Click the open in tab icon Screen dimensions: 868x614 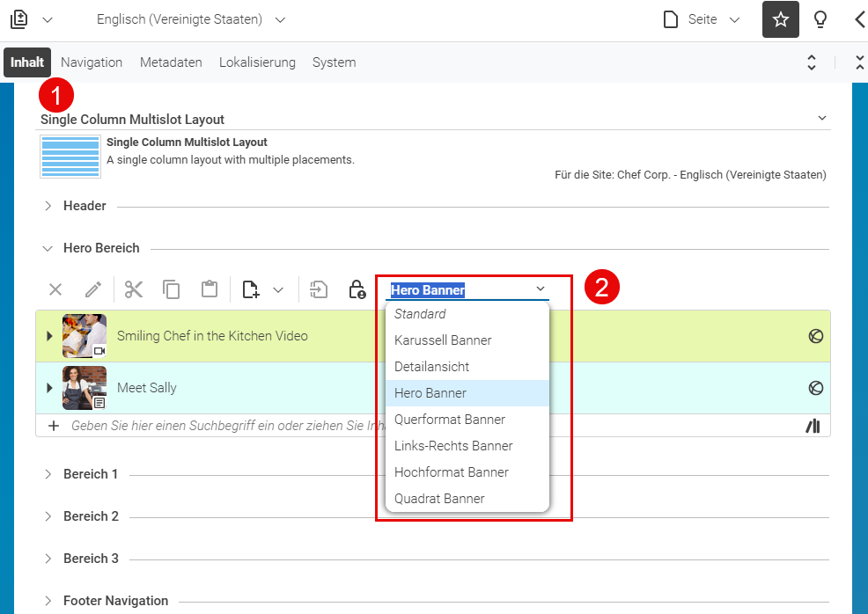319,289
